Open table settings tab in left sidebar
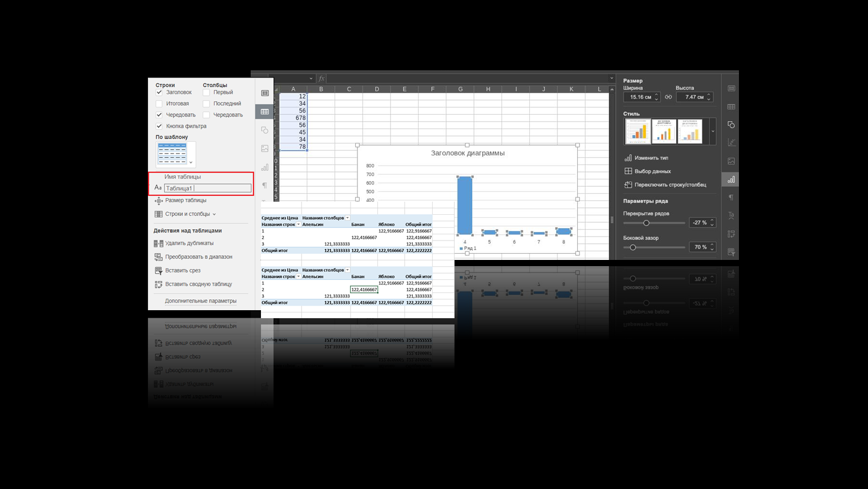Image resolution: width=868 pixels, height=489 pixels. (265, 112)
